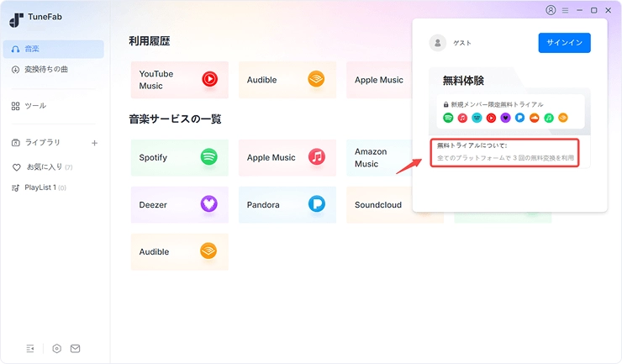Open the Spotify service card
Image resolution: width=622 pixels, height=364 pixels.
coord(180,157)
